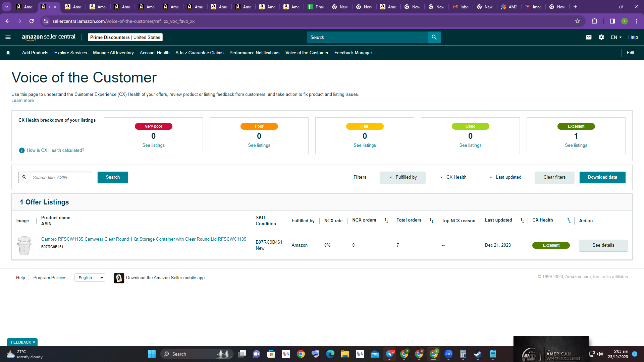See listings under Excellent
Screen dimensions: 644x362
576,145
